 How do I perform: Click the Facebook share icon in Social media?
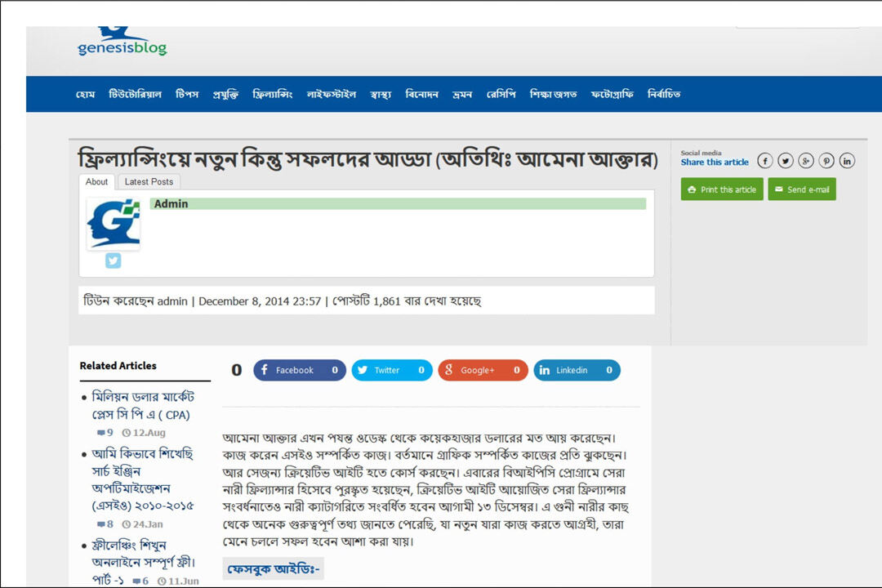click(x=764, y=161)
